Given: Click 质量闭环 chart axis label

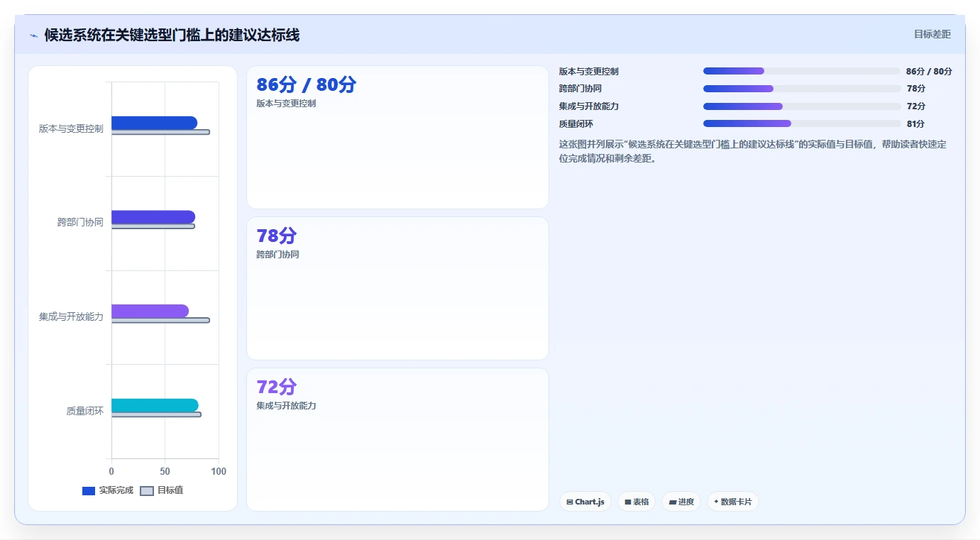Looking at the screenshot, I should coord(85,410).
